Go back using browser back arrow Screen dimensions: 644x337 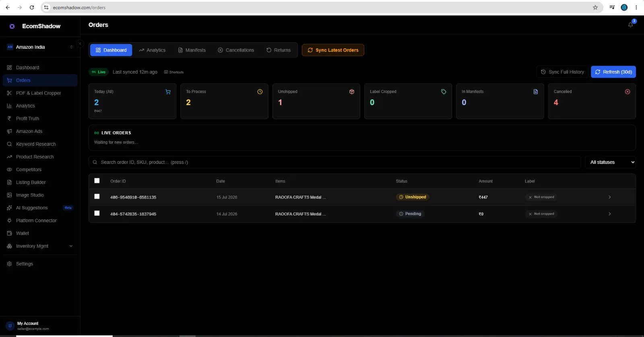[x=8, y=7]
